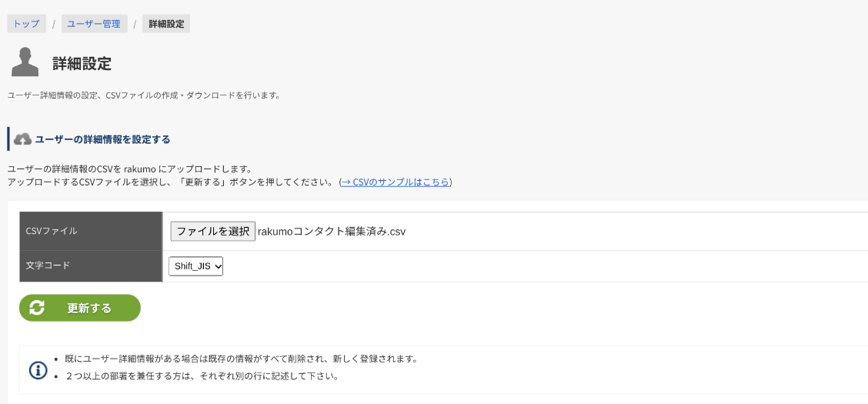This screenshot has height=404, width=868.
Task: Click the blue info circle icon
Action: point(38,369)
